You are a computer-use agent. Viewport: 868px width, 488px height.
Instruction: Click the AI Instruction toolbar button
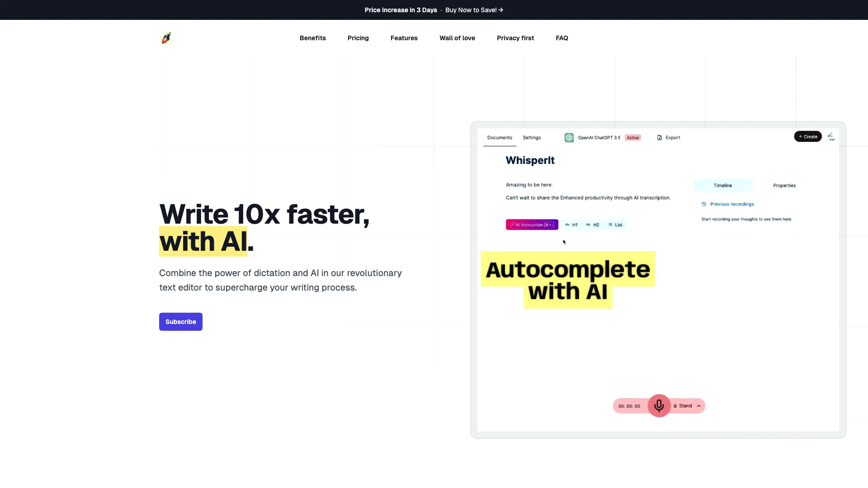531,225
